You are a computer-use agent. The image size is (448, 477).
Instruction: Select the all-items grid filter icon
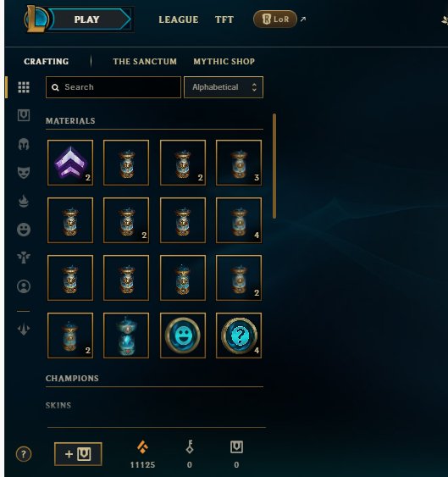pos(24,87)
